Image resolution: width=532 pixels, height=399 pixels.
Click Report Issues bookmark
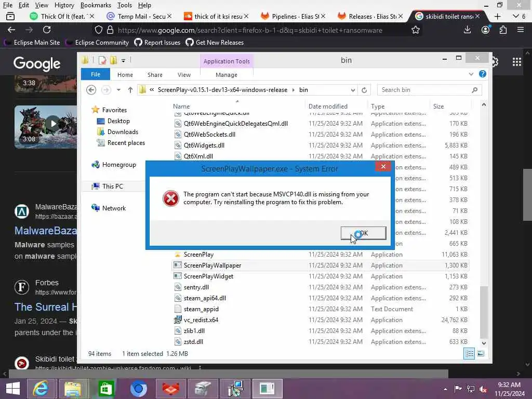pyautogui.click(x=157, y=43)
